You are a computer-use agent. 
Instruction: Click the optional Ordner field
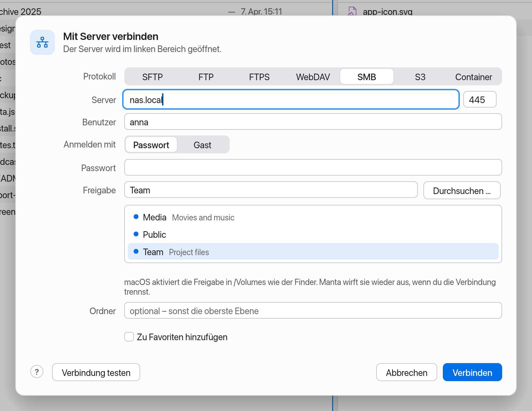[313, 311]
